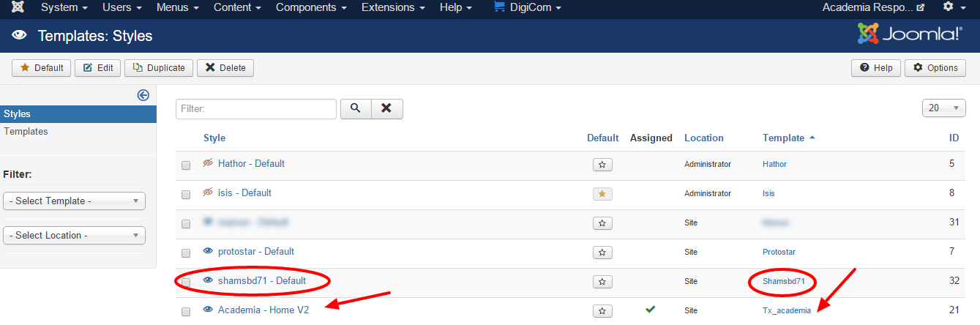Check the blurred third row checkbox
Image resolution: width=980 pixels, height=325 pixels.
pyautogui.click(x=186, y=223)
